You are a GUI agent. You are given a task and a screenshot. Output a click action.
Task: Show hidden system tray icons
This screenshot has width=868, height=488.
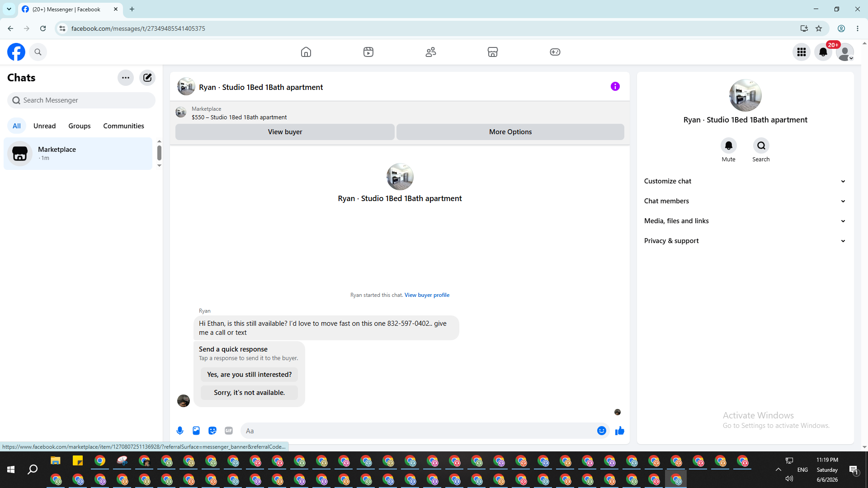coord(778,470)
